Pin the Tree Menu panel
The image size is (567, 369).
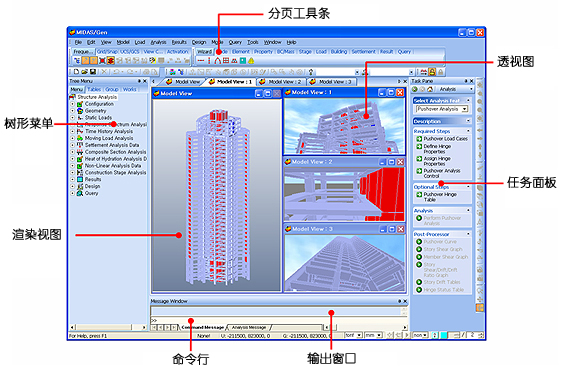click(139, 81)
